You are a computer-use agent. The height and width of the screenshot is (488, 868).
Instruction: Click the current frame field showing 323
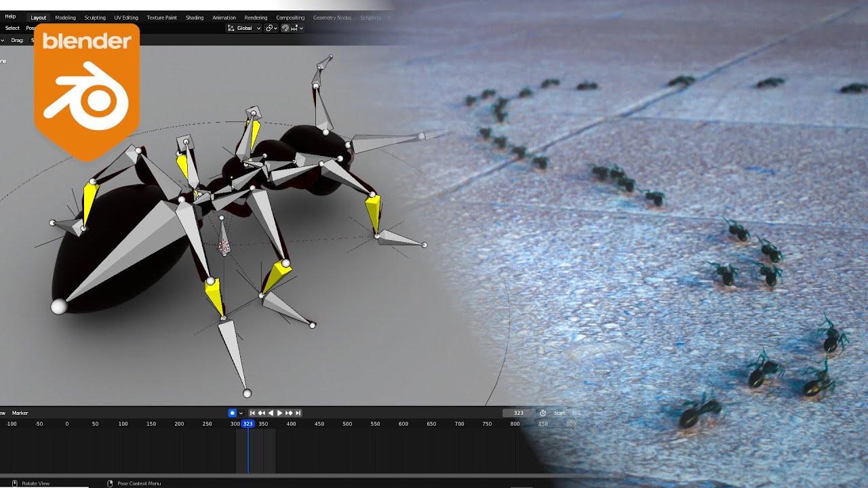(x=519, y=413)
